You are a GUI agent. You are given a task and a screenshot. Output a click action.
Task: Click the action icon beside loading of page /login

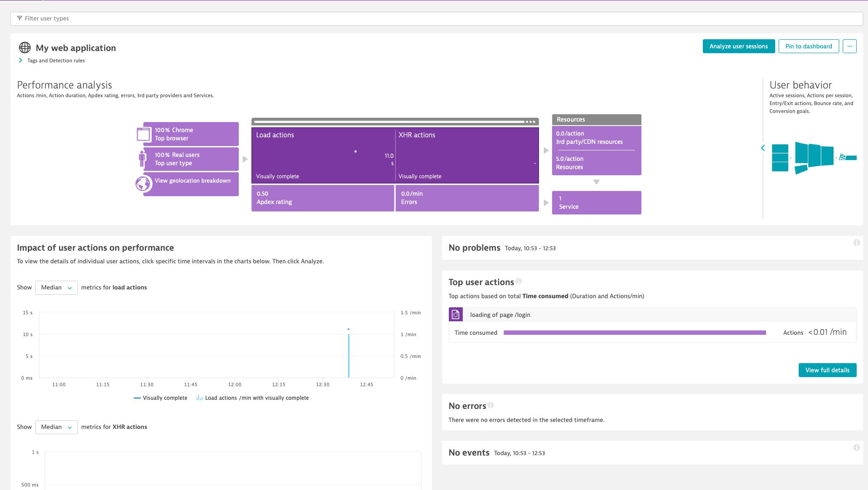click(x=455, y=314)
